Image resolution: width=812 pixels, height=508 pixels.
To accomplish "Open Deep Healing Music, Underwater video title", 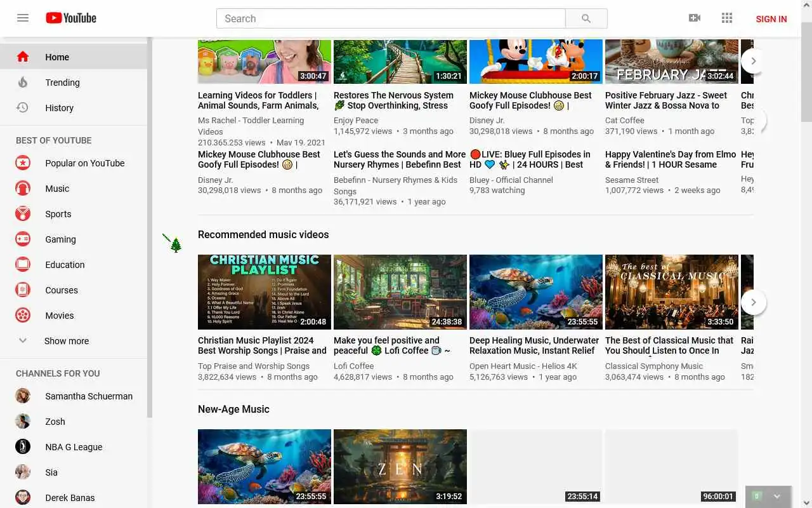I will pyautogui.click(x=534, y=345).
